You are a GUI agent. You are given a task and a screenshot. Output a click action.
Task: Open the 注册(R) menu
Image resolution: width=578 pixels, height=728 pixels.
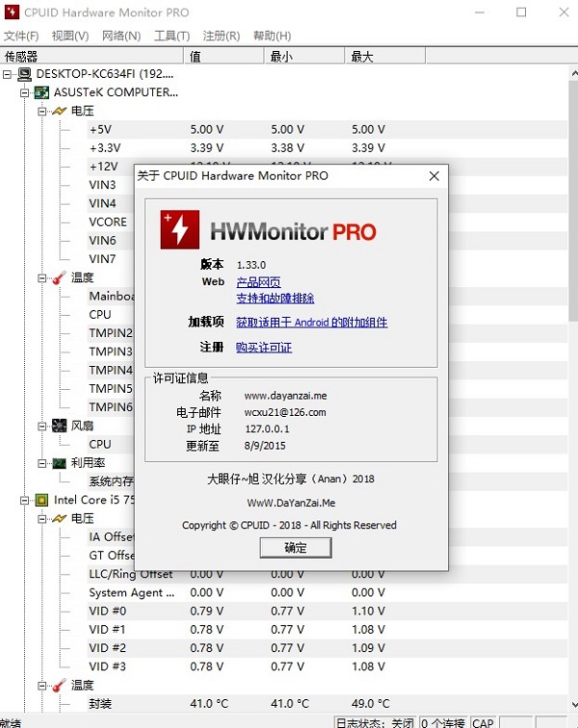click(x=222, y=36)
